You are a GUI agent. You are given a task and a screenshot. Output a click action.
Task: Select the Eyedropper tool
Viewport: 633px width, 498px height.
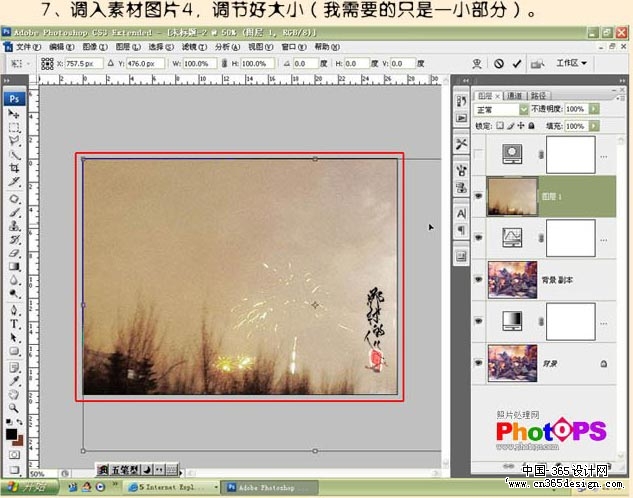(x=14, y=381)
